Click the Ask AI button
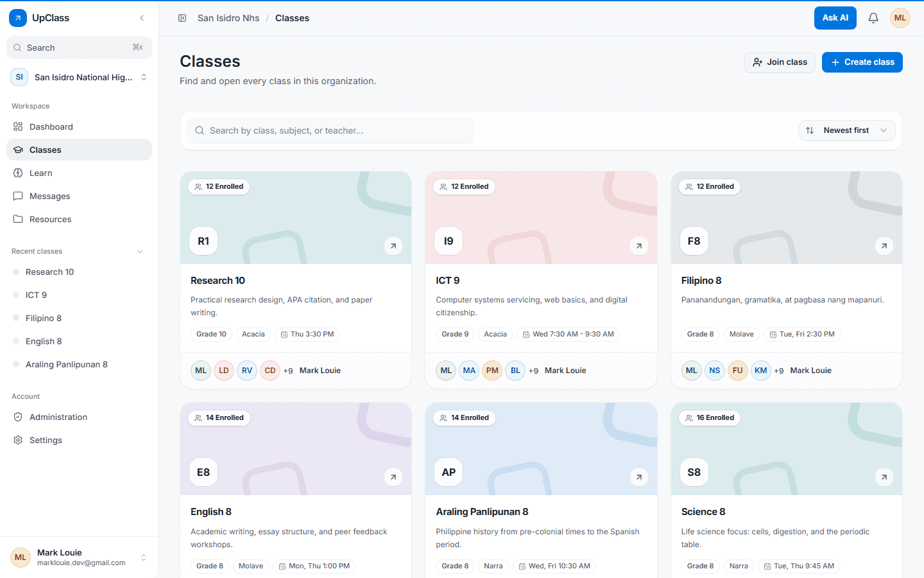Screen dimensions: 924x578 pos(835,18)
